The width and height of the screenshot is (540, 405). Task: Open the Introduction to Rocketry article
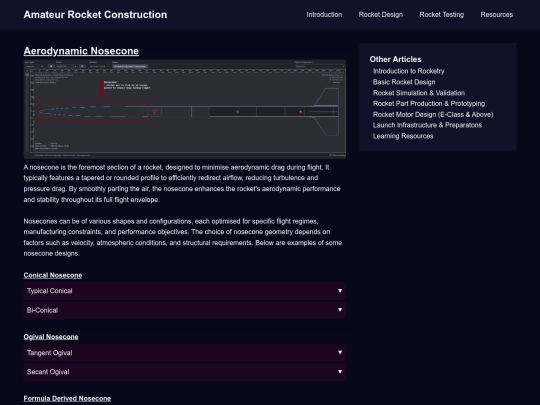tap(408, 71)
